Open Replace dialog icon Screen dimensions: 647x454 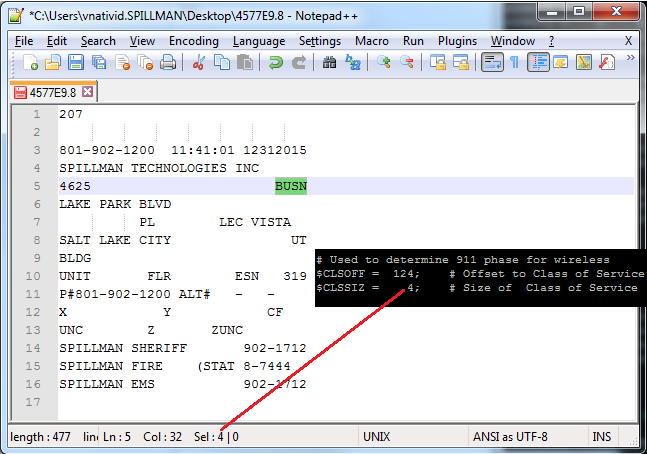(353, 63)
